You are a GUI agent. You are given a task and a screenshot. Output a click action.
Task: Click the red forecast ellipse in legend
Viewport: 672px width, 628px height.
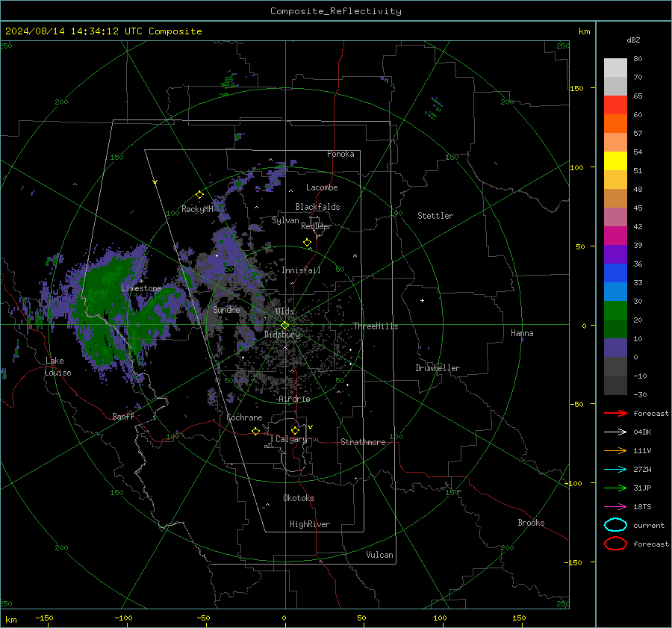click(x=615, y=544)
